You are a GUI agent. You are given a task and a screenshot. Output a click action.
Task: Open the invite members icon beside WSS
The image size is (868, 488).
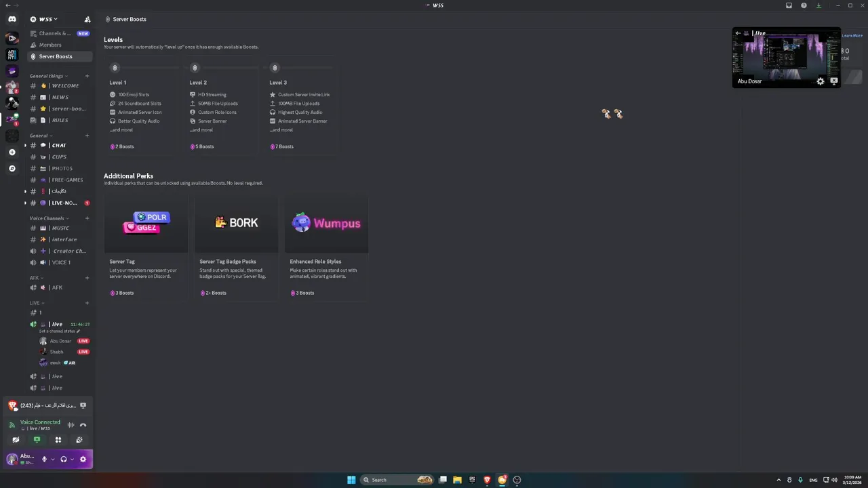point(87,20)
